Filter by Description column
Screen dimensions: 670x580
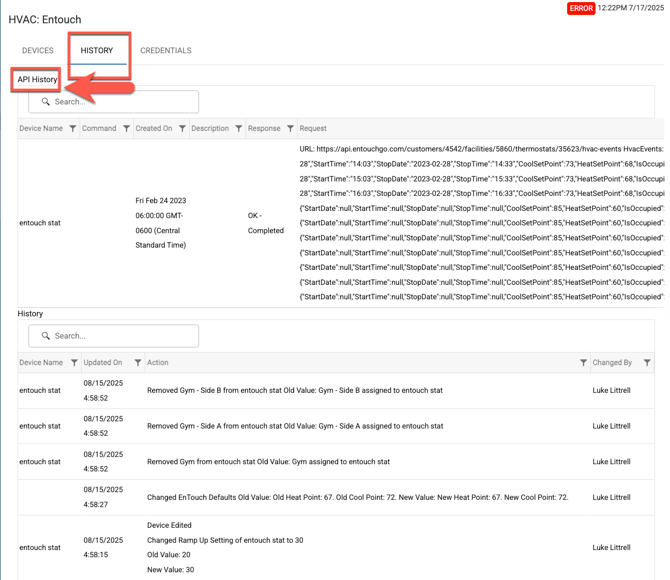[239, 129]
